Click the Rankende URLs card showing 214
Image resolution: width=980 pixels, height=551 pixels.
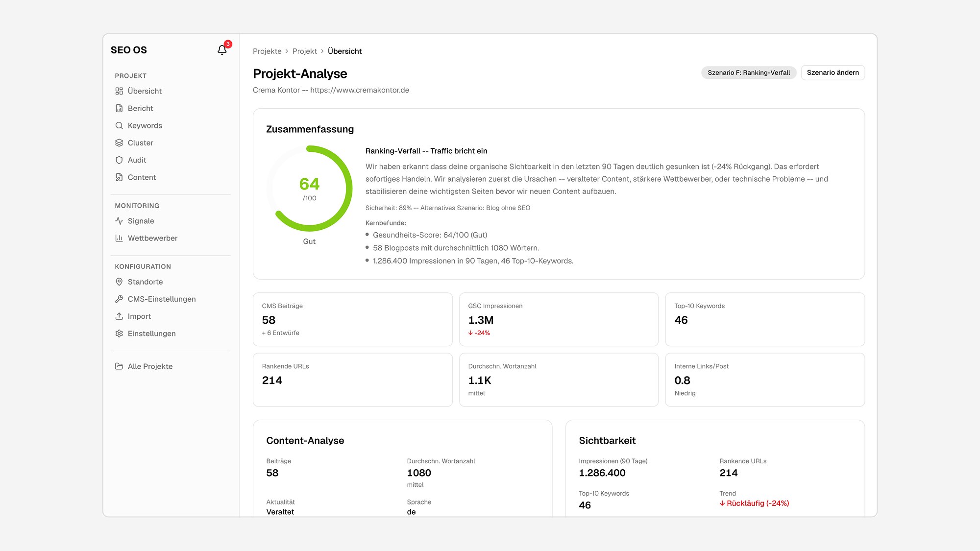(353, 380)
